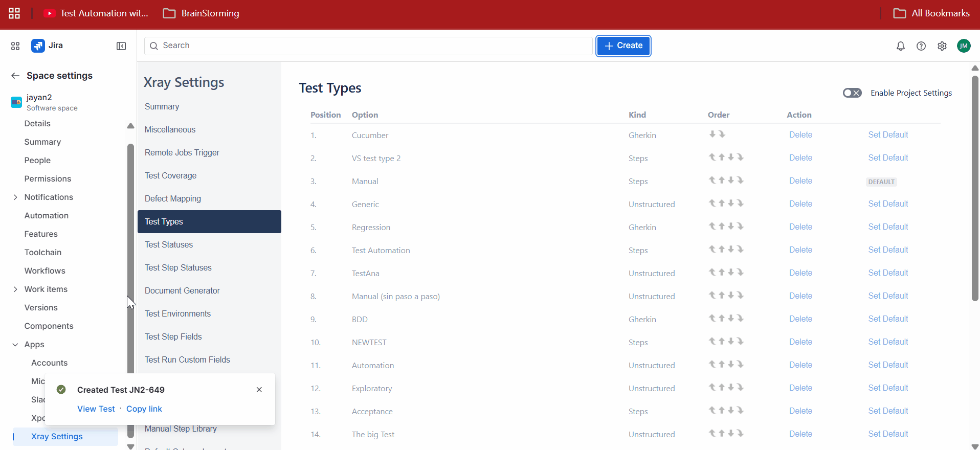Move Cucumber test type down one position
Screen dimensions: 980x450
(712, 134)
